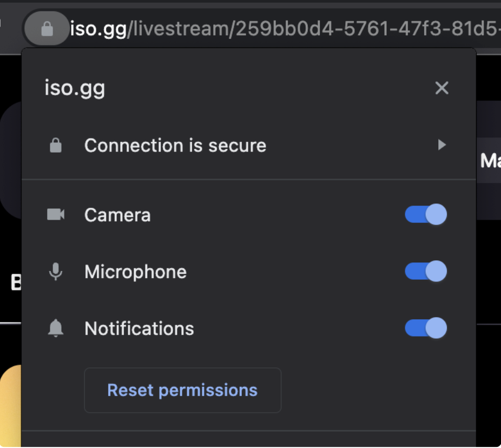Click the Microphone label text

[x=135, y=272]
